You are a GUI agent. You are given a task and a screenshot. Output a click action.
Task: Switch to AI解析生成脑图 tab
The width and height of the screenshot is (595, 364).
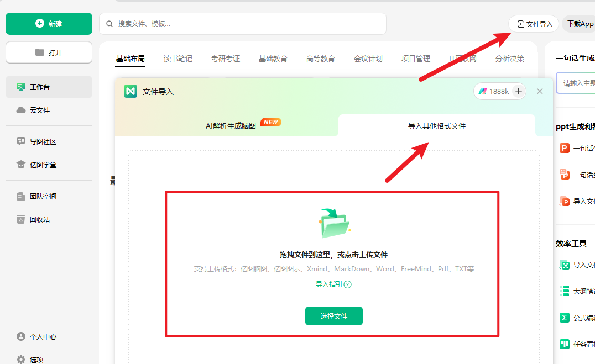[231, 126]
